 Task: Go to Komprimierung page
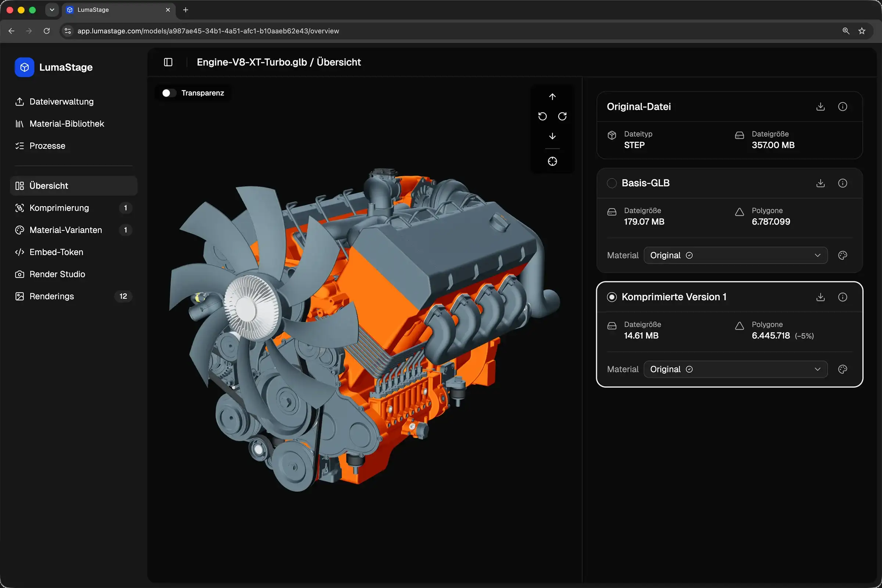[x=73, y=208]
